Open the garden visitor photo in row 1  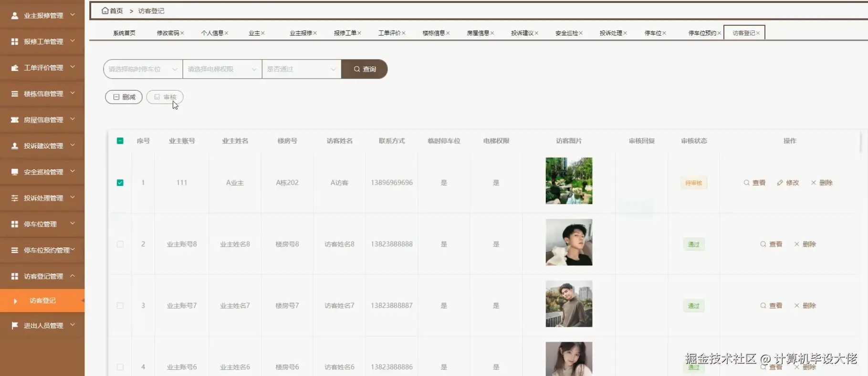(x=569, y=181)
